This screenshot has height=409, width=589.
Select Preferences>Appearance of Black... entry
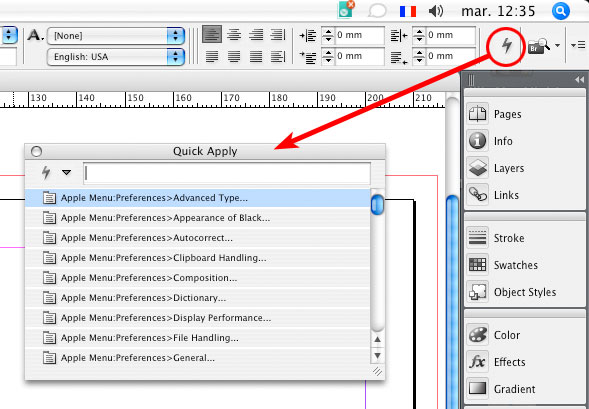[197, 218]
